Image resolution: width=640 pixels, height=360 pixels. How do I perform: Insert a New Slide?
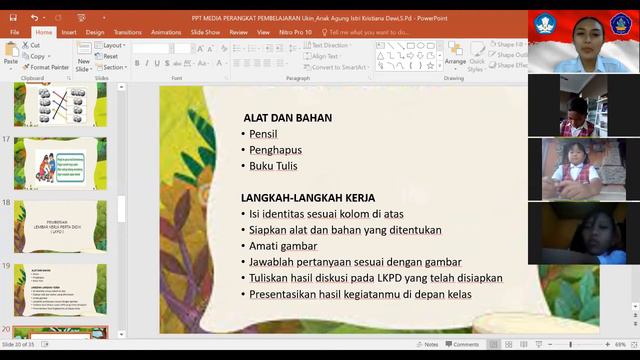tap(84, 58)
